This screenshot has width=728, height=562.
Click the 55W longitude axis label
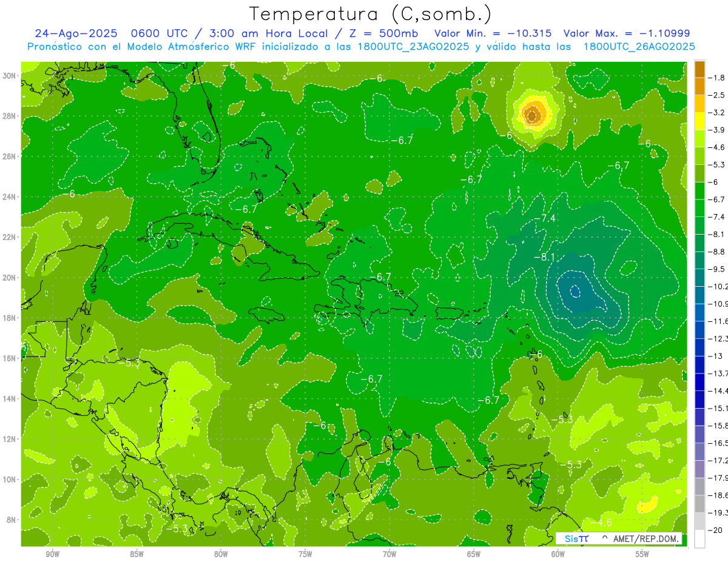point(642,554)
